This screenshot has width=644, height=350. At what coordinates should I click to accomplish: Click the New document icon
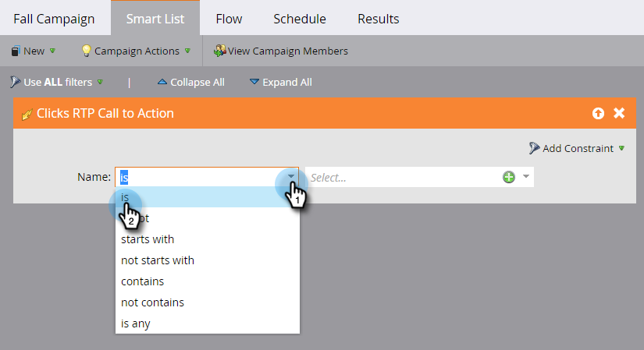[x=16, y=51]
